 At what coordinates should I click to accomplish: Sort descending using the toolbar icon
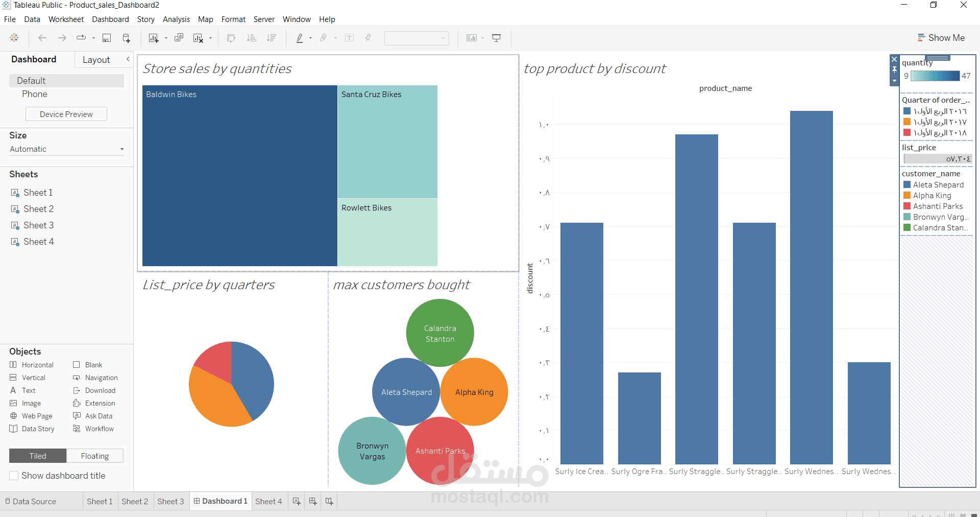coord(272,38)
